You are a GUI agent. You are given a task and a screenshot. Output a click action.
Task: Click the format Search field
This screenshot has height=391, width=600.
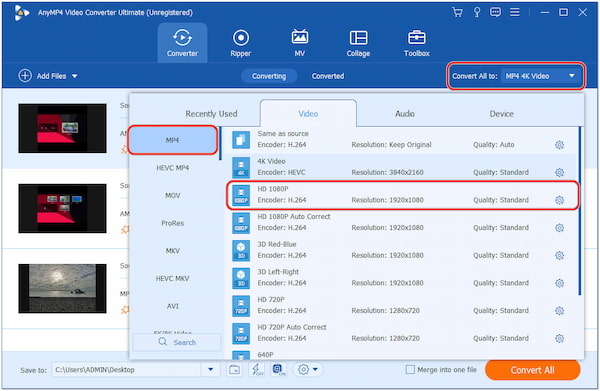coord(177,342)
